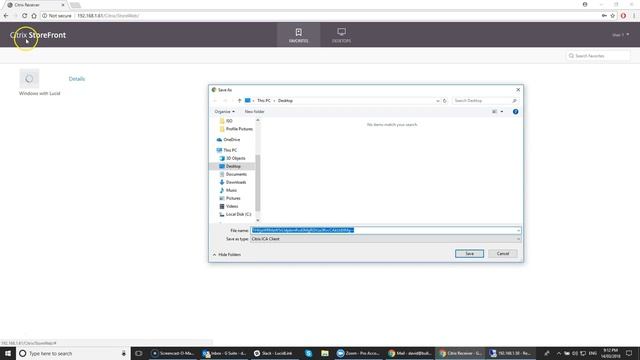
Task: Open the user account menu in StoreFront
Action: point(620,35)
